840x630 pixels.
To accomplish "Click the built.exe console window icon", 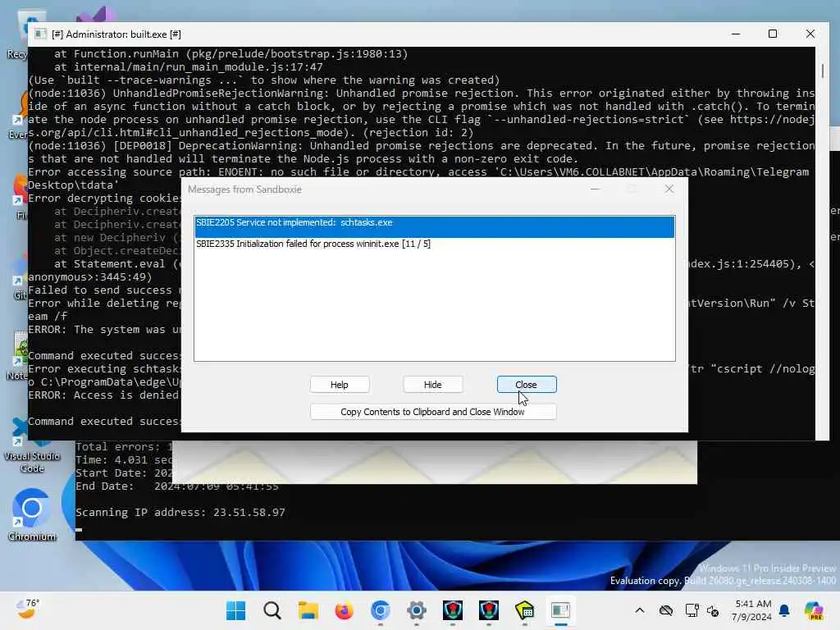I will [40, 34].
